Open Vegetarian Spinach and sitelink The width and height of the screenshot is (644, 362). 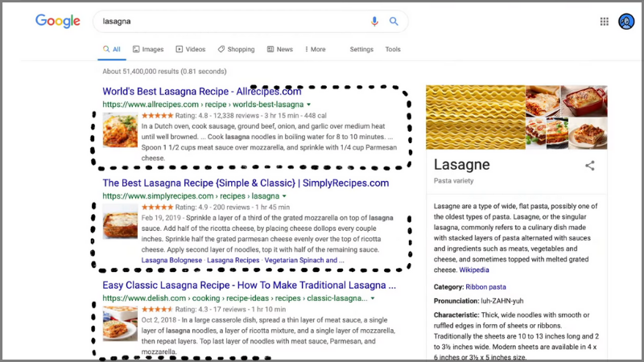(x=304, y=260)
